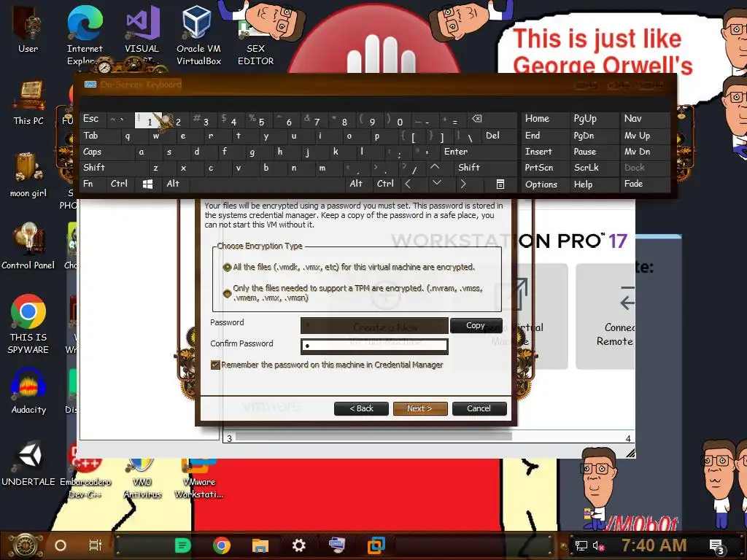Click the Esc key on the on-screen keyboard
Screen dimensions: 747x560
(91, 119)
